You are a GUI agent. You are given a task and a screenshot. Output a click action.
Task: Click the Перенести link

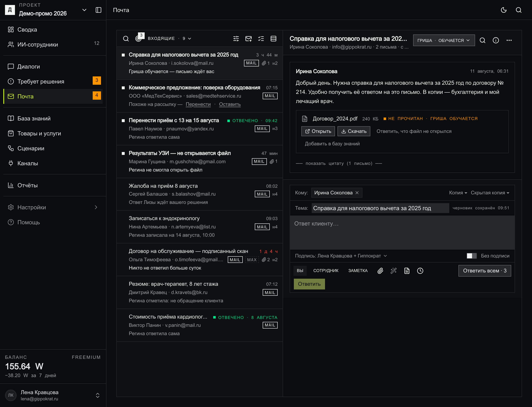pyautogui.click(x=198, y=104)
